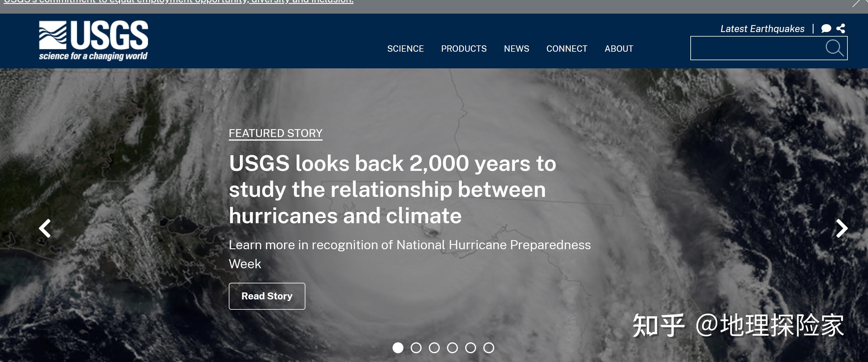Advance to next slide arrow
The height and width of the screenshot is (362, 868).
(841, 229)
